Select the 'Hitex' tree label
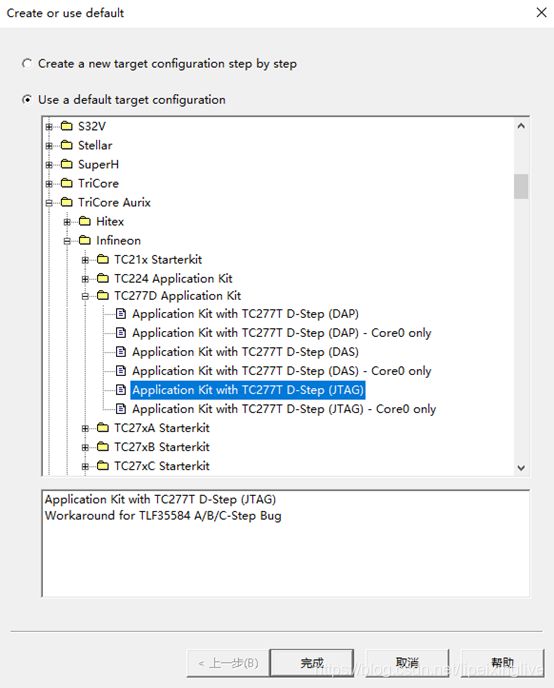This screenshot has height=688, width=554. [110, 222]
